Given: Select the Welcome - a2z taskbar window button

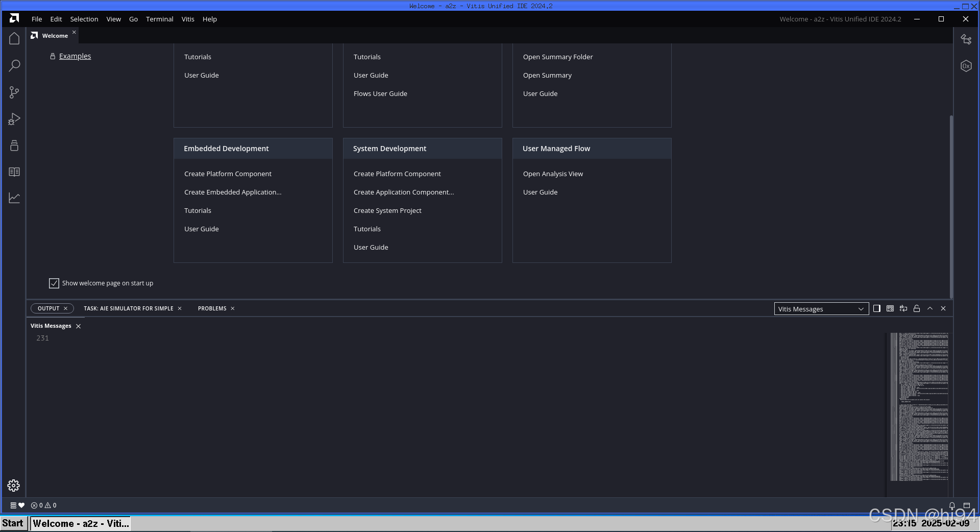Looking at the screenshot, I should (81, 523).
